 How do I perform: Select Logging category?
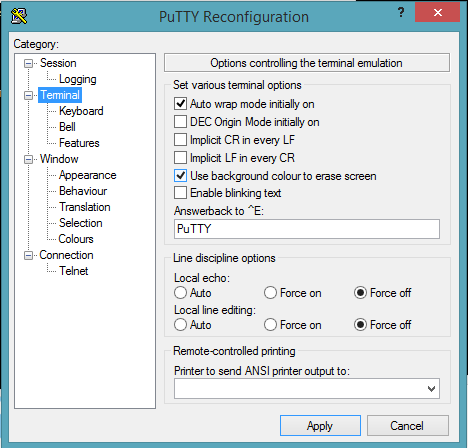[x=78, y=79]
